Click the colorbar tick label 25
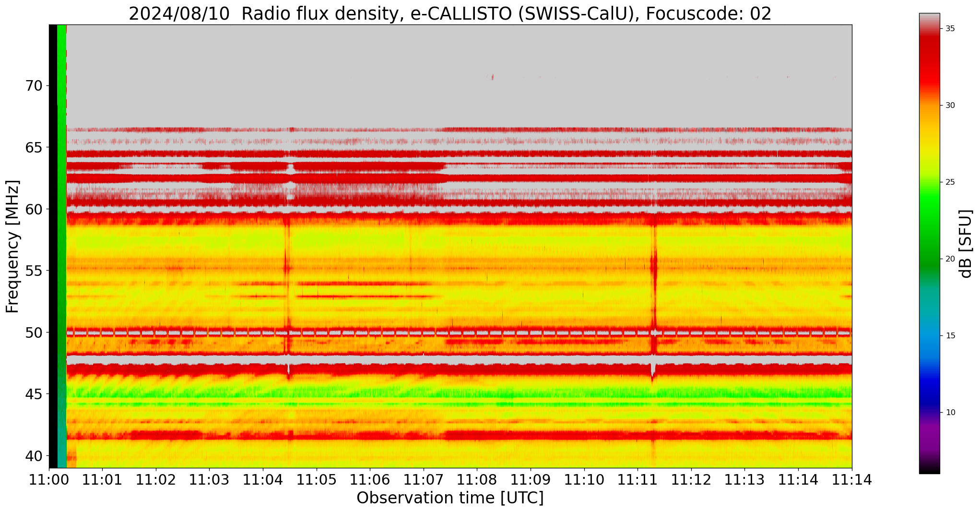 point(950,182)
